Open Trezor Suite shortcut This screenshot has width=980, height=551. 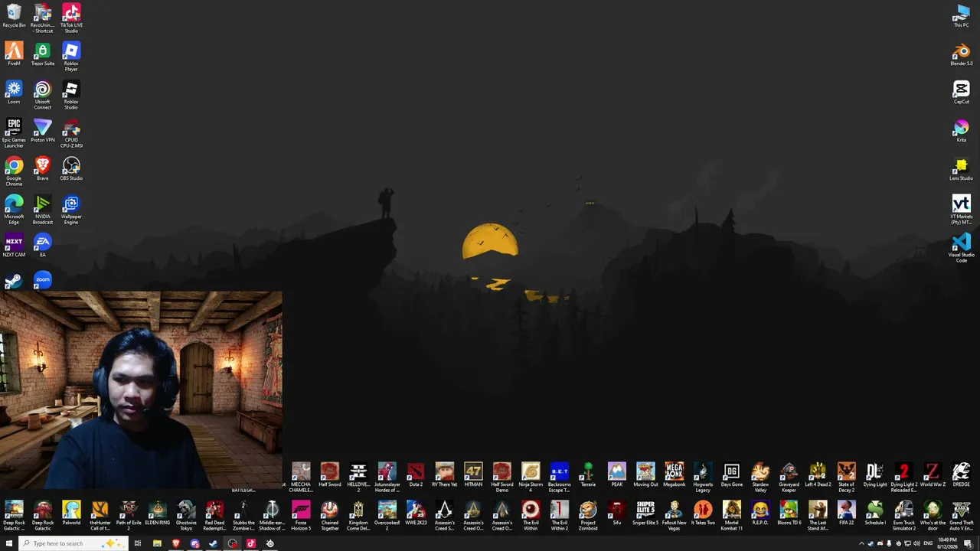point(43,54)
